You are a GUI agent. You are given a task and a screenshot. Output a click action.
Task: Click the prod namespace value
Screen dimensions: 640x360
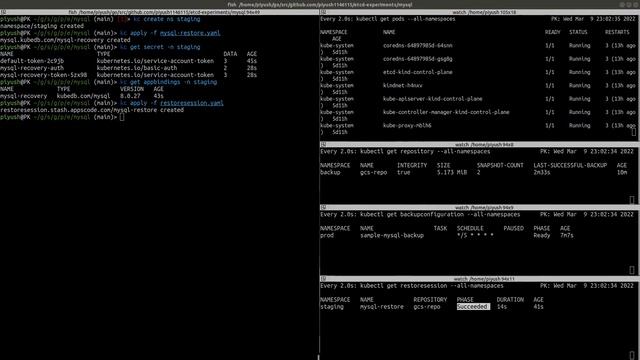[327, 236]
